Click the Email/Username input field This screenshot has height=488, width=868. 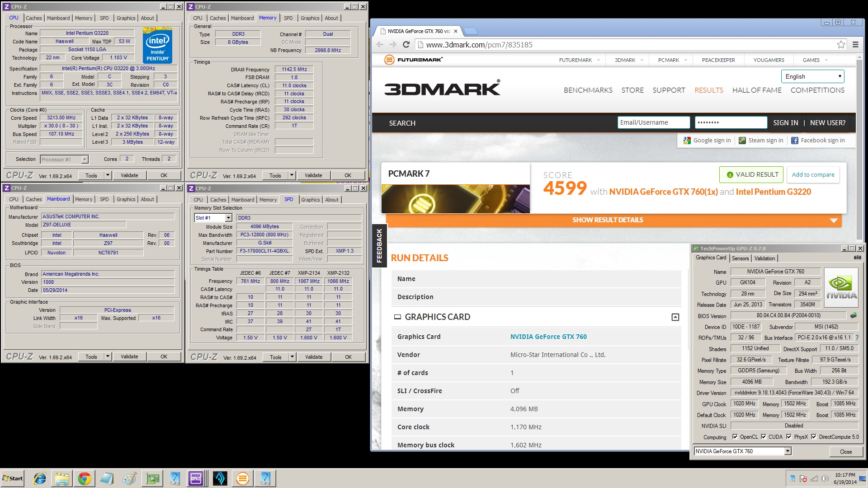click(654, 122)
